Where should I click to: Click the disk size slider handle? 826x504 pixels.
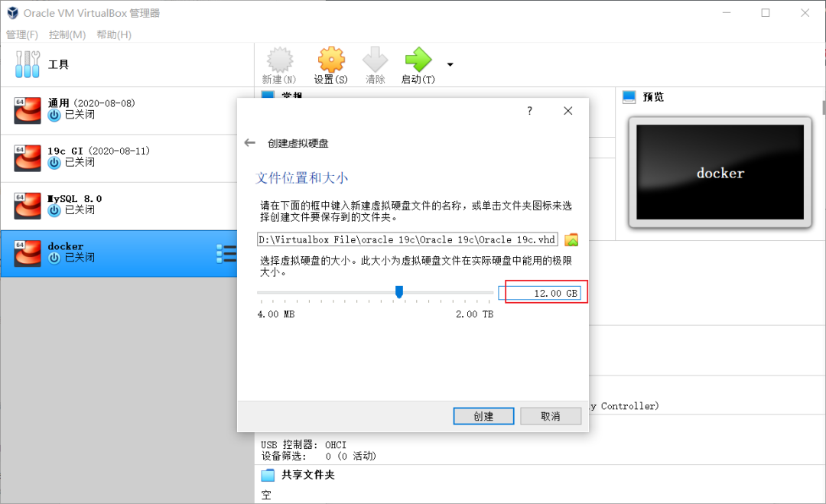[399, 291]
